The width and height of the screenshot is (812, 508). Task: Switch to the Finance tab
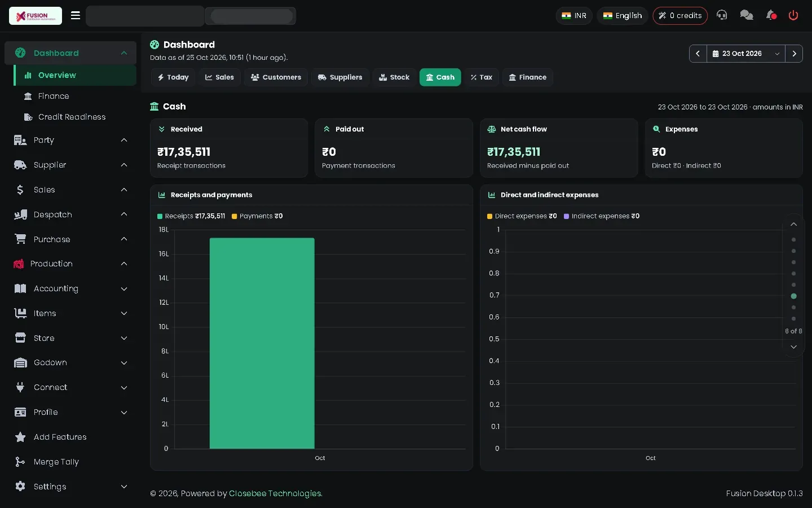click(528, 77)
